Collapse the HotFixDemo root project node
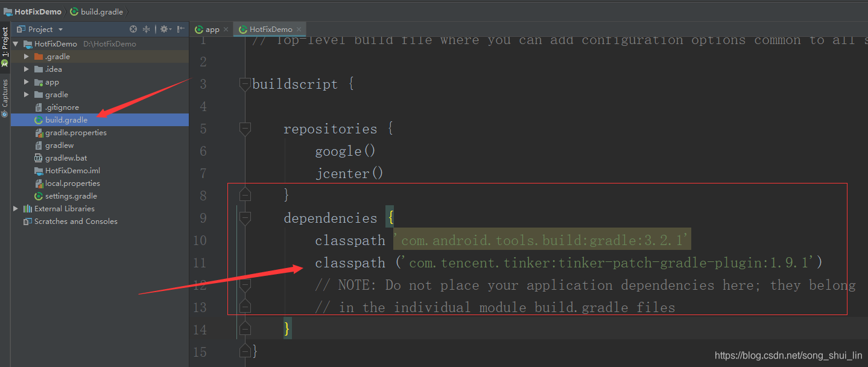Viewport: 868px width, 367px height. pyautogui.click(x=16, y=44)
